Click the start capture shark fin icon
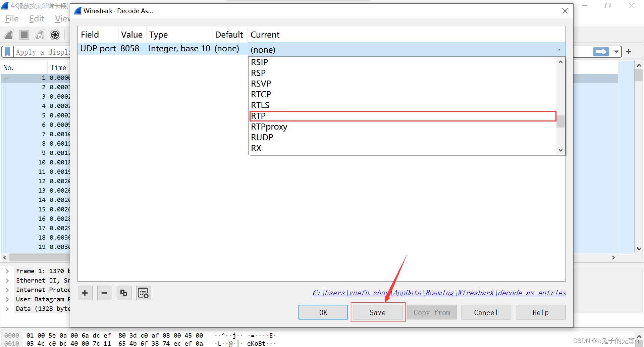Image resolution: width=644 pixels, height=347 pixels. [9, 35]
